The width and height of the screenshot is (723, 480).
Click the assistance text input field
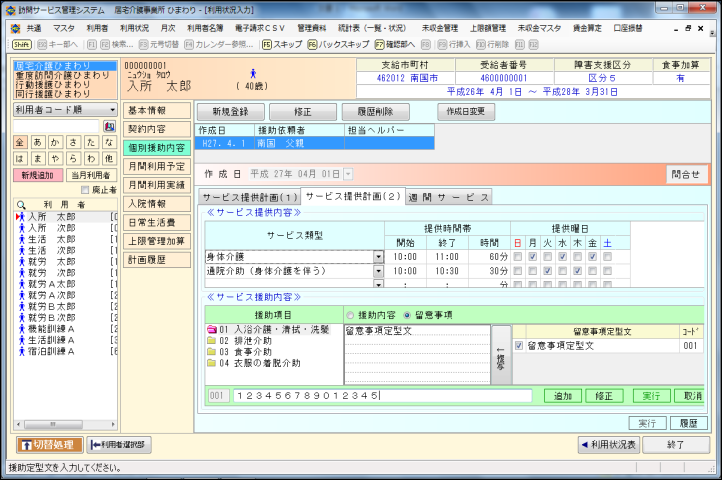[x=381, y=396]
